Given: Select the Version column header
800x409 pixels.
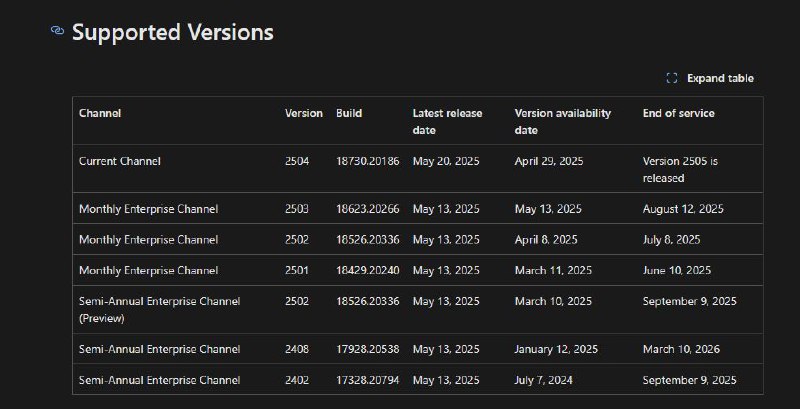Looking at the screenshot, I should click(x=304, y=113).
